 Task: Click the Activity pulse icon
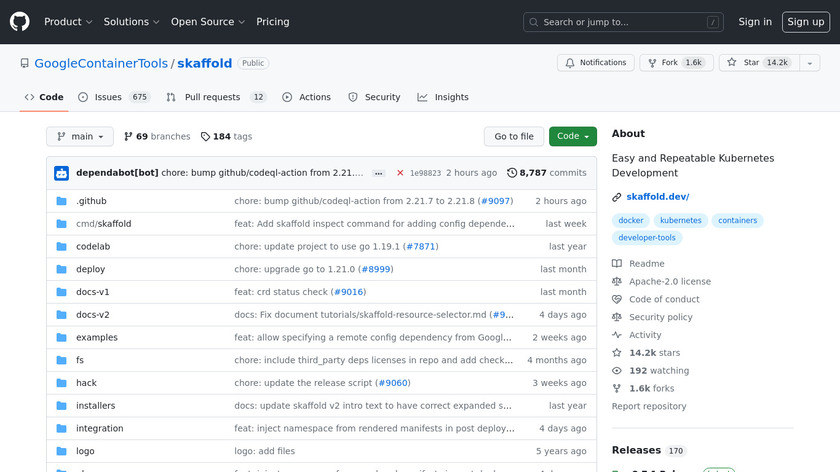click(617, 335)
